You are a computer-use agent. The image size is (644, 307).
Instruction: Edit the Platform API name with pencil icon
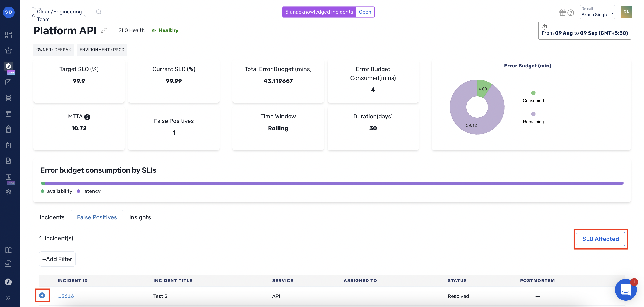pos(104,30)
